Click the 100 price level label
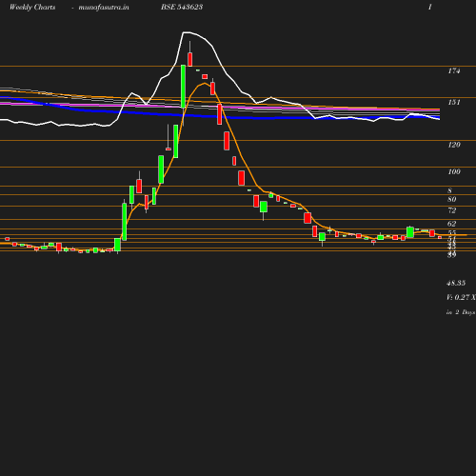The width and height of the screenshot is (476, 476). (454, 171)
